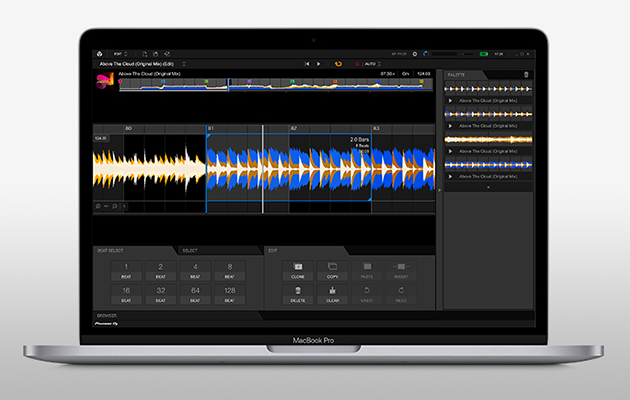
Task: Open the Edit mode dropdown at top left
Action: click(x=123, y=53)
